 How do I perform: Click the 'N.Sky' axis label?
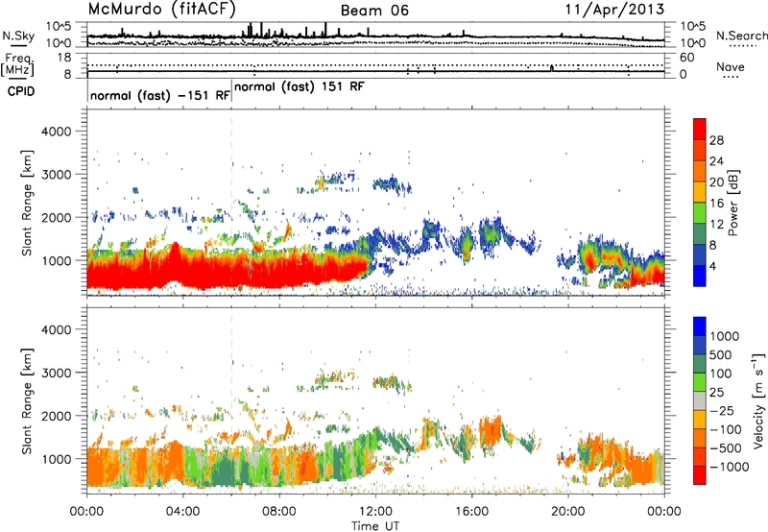(18, 36)
